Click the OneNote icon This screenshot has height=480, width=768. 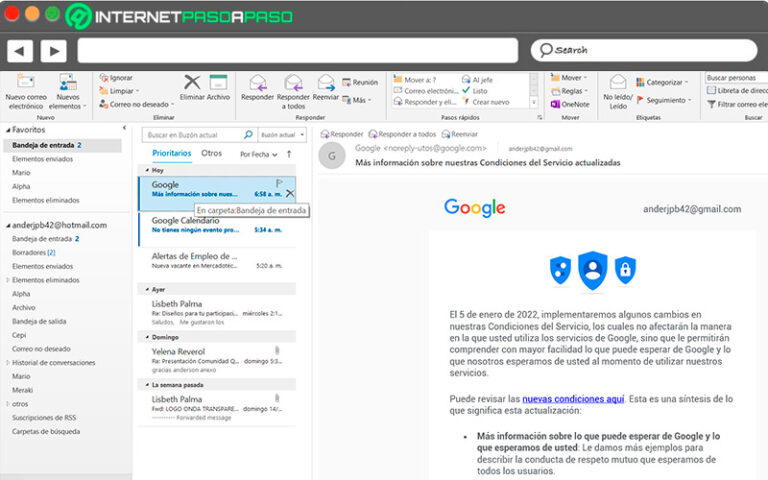pyautogui.click(x=555, y=104)
